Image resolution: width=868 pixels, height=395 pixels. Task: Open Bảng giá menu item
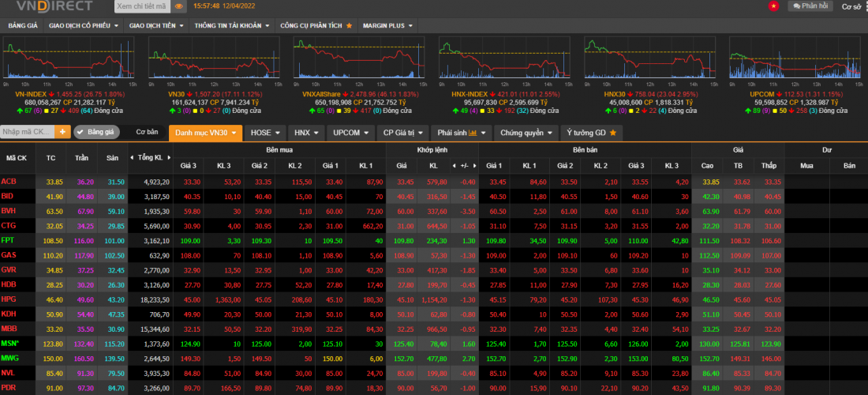tap(23, 25)
